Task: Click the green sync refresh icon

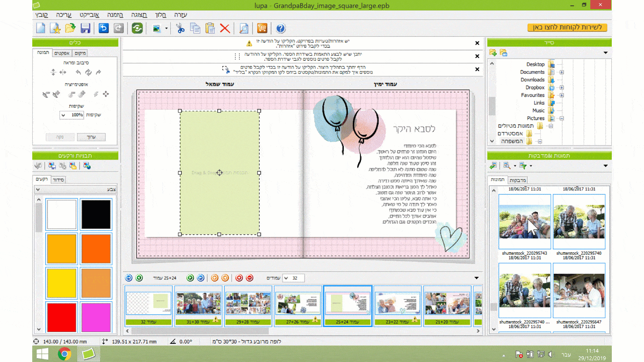Action: coord(137,28)
